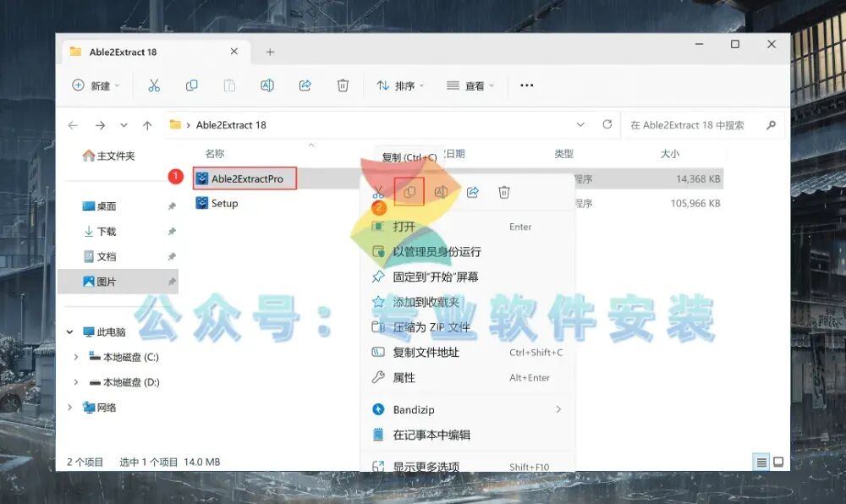The image size is (846, 504).
Task: Click the 14,368 KB size cell
Action: click(698, 178)
